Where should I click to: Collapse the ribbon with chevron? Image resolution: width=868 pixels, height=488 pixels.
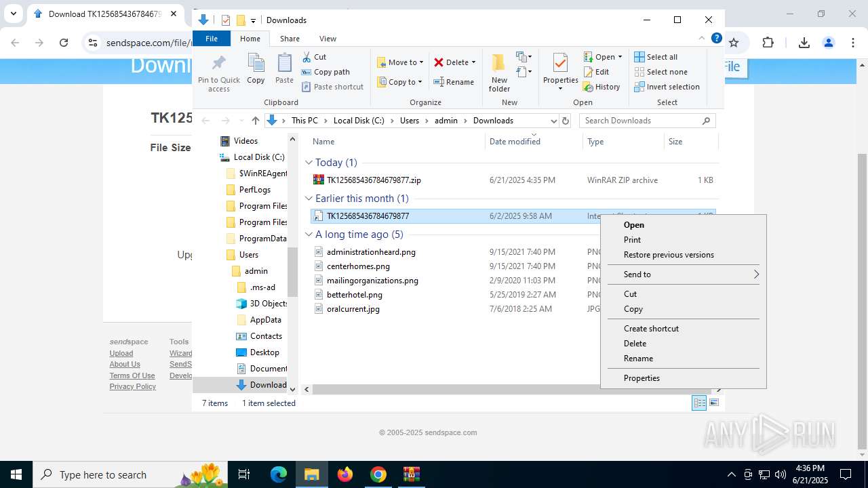(702, 39)
